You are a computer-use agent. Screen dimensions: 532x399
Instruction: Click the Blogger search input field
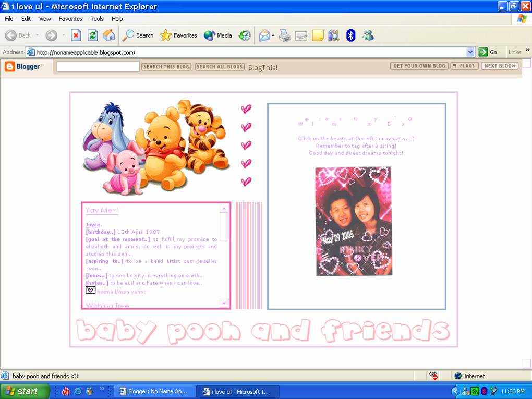[x=98, y=67]
